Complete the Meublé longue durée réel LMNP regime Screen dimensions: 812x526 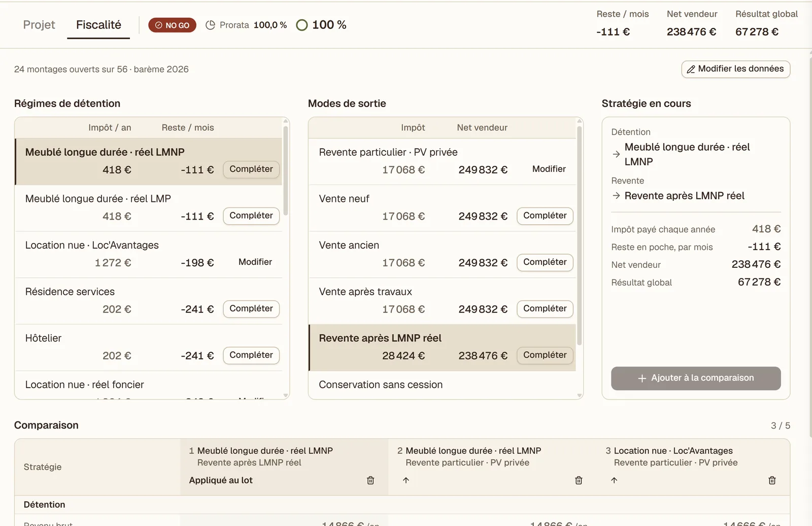[251, 169]
